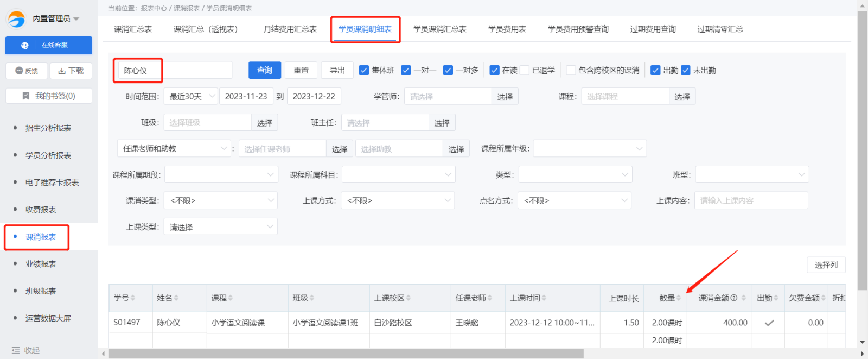Toggle the 出勤 checkbox
Viewport: 868px width, 359px height.
[x=655, y=70]
